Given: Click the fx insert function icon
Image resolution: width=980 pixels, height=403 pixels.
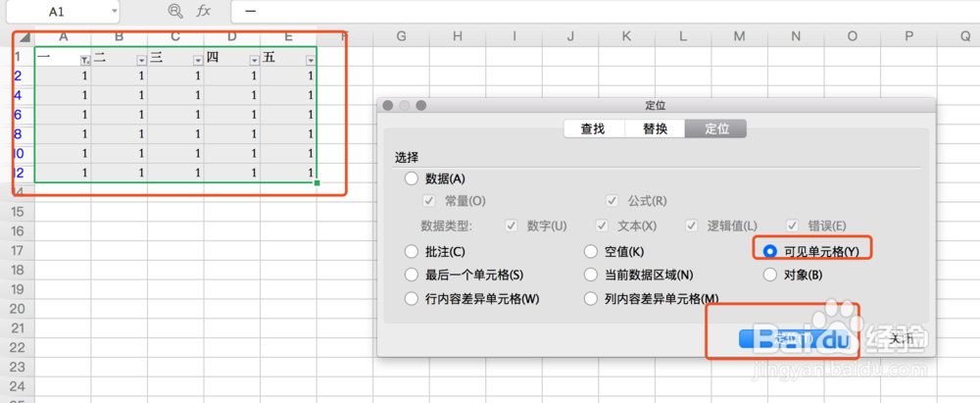Looking at the screenshot, I should point(203,11).
